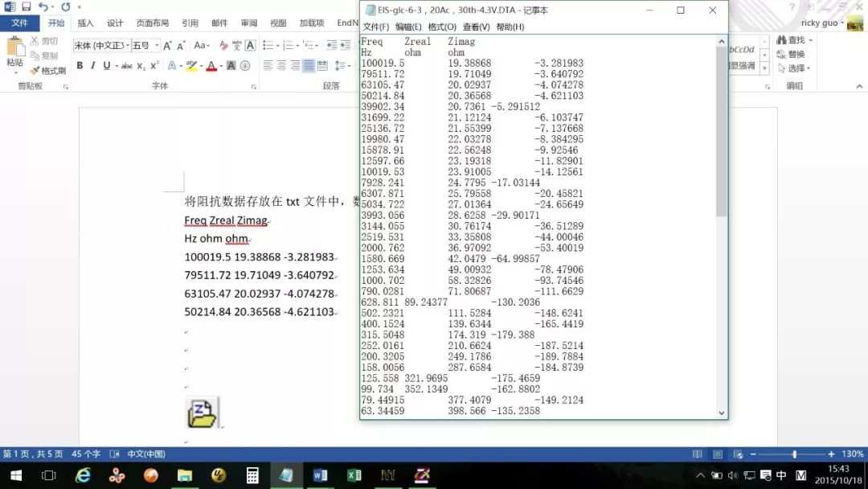This screenshot has height=489, width=868.
Task: Cut selection with the 剪切 button
Action: pyautogui.click(x=44, y=41)
